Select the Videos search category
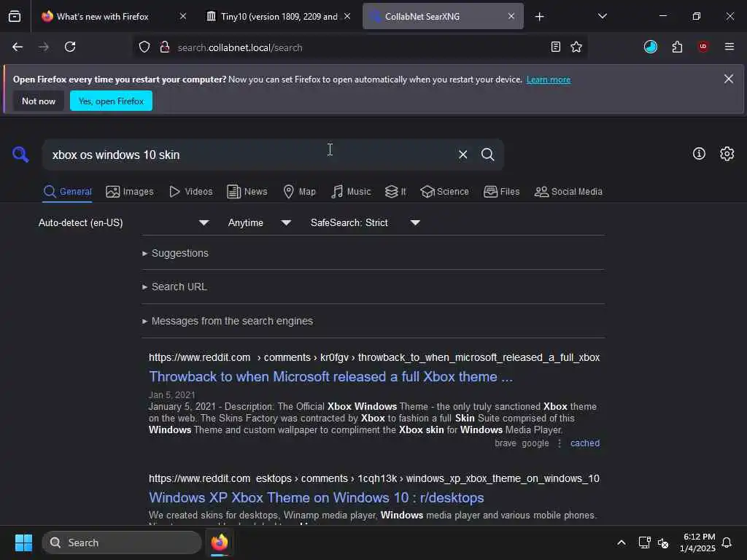747x560 pixels. pos(191,192)
